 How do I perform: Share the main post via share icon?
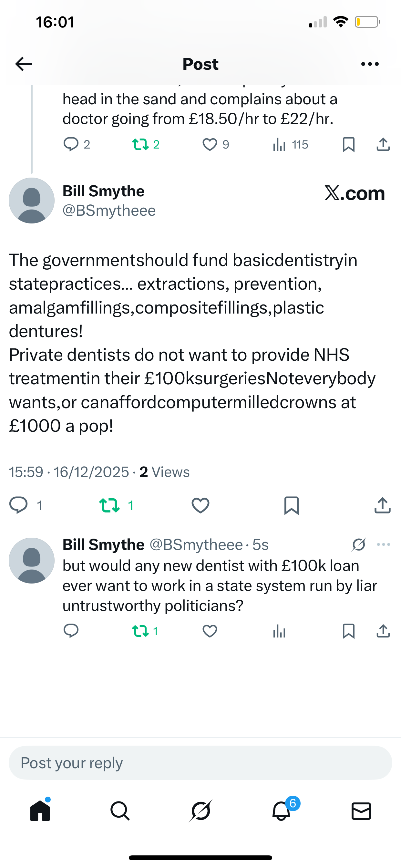tap(383, 505)
